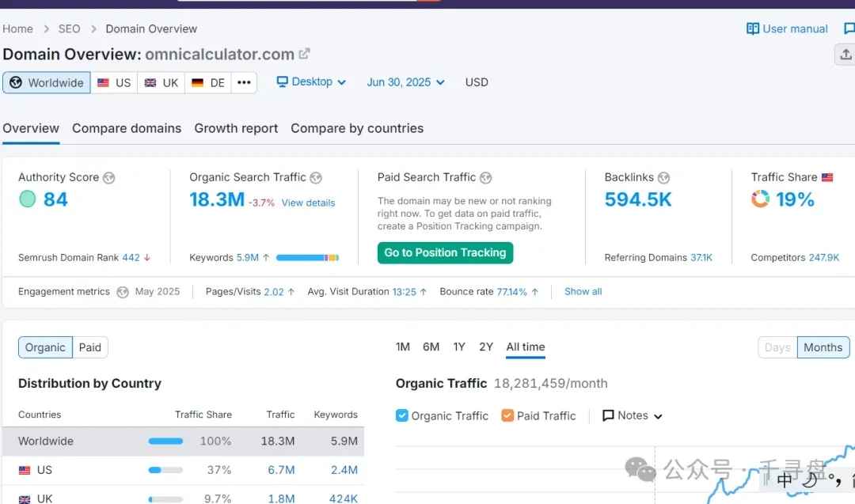Select the US database button

pyautogui.click(x=114, y=83)
